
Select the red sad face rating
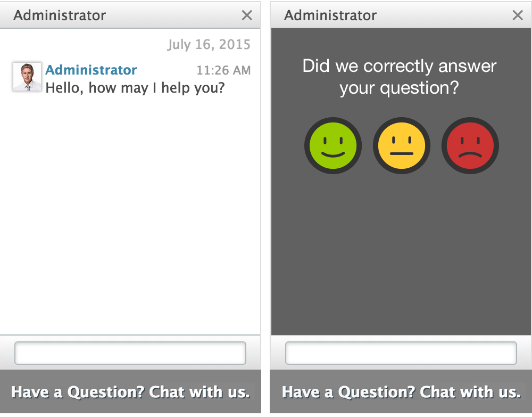[x=470, y=145]
